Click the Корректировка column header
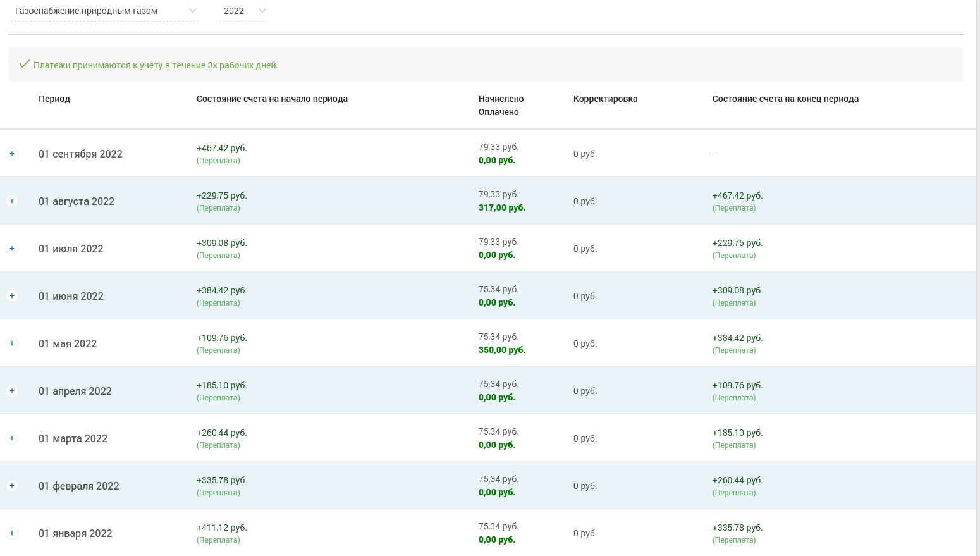Viewport: 980px width, 556px height. (605, 99)
